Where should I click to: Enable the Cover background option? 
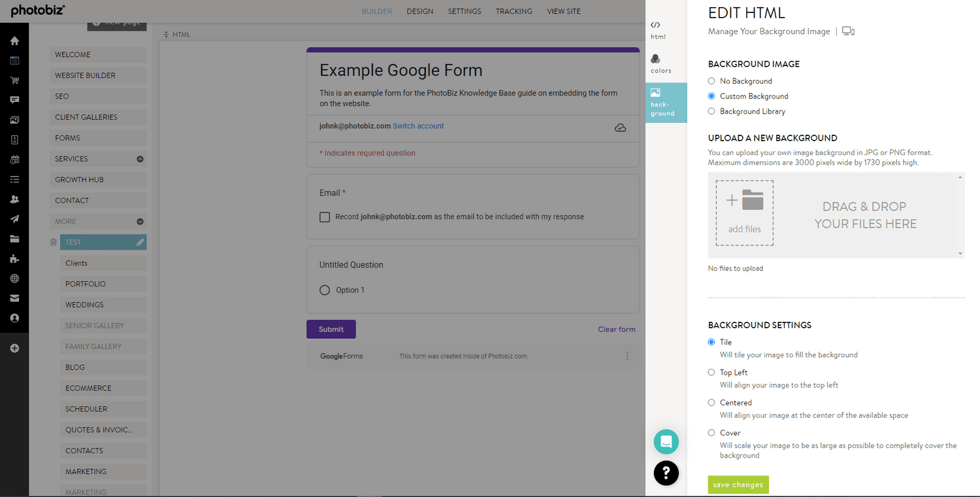(x=711, y=432)
